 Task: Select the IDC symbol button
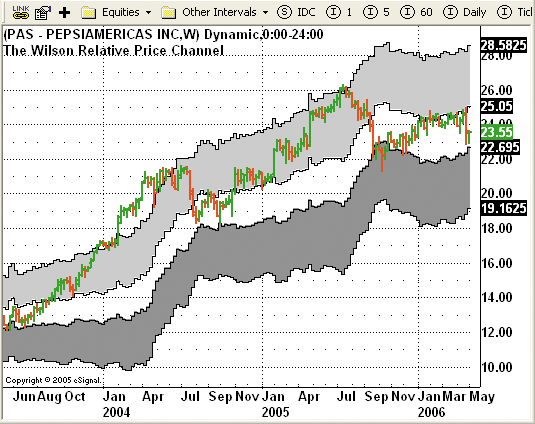pyautogui.click(x=306, y=13)
